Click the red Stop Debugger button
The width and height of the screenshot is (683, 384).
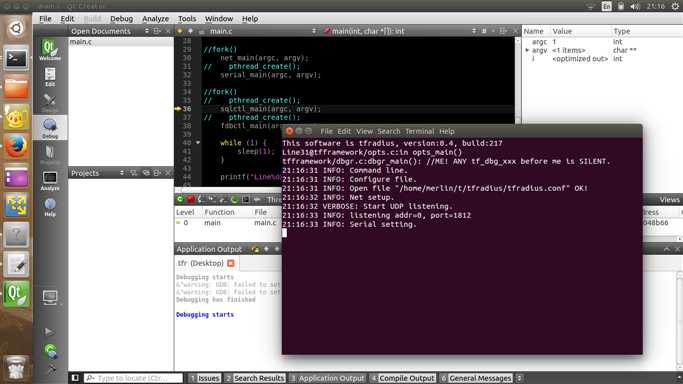[x=191, y=199]
